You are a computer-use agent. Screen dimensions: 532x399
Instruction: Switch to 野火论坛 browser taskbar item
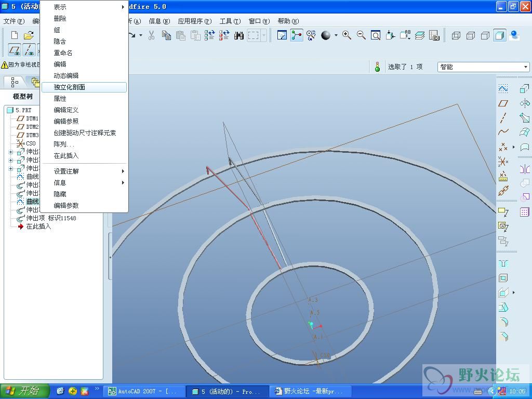point(311,391)
